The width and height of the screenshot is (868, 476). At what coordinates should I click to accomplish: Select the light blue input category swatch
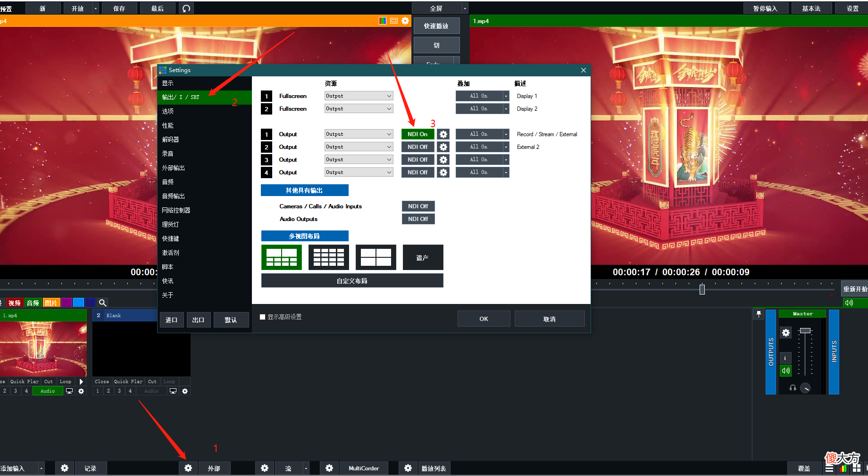point(78,303)
